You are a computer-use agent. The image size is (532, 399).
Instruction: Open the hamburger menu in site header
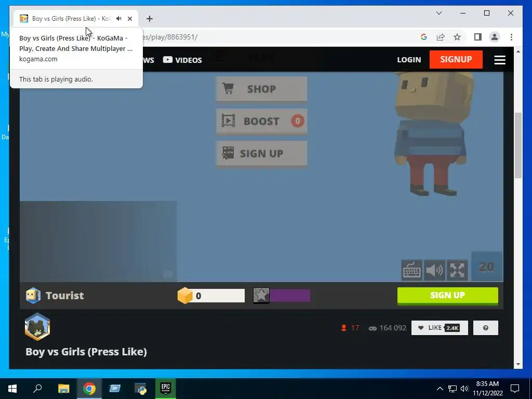[x=499, y=60]
